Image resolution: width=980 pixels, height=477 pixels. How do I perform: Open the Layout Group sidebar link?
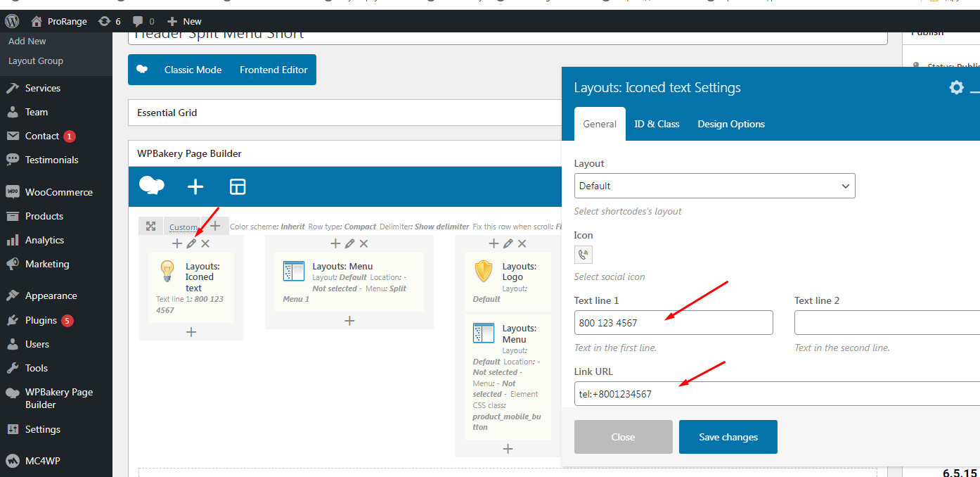click(x=36, y=61)
